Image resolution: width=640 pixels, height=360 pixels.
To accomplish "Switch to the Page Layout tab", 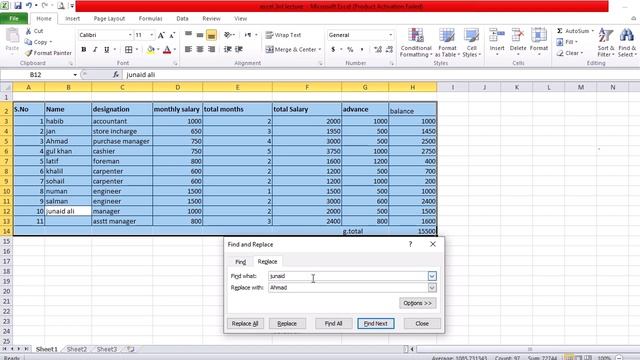I will point(109,18).
